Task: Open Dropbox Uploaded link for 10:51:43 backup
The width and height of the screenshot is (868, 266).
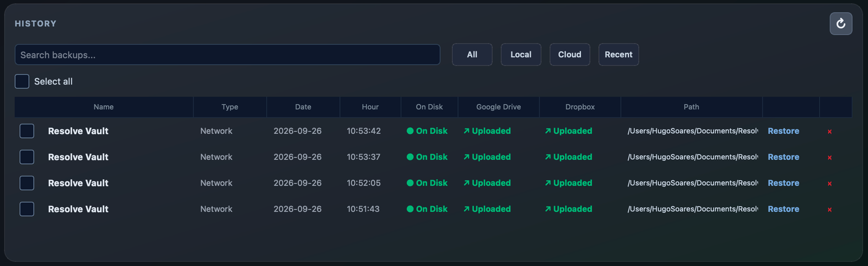Action: point(569,209)
